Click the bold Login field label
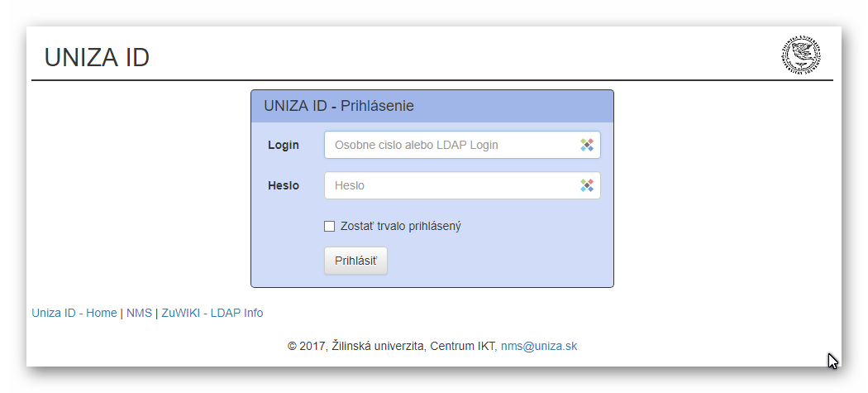Screen dimensions: 868x393 click(284, 145)
